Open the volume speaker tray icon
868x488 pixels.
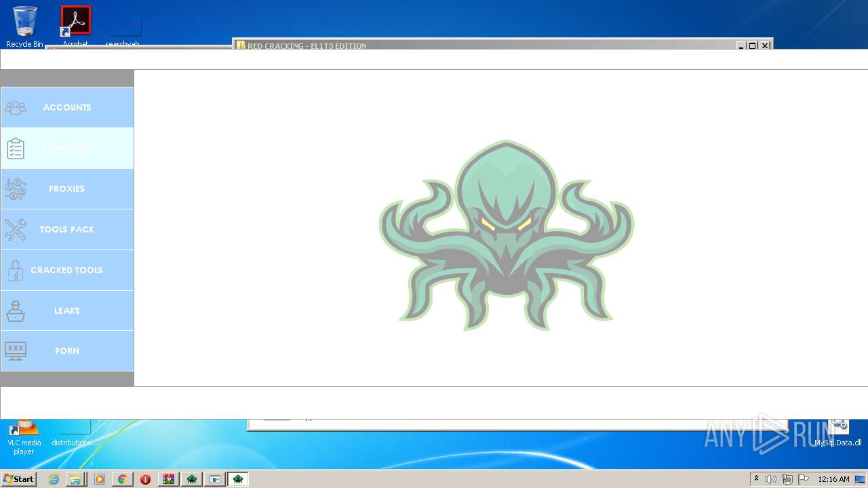point(771,479)
